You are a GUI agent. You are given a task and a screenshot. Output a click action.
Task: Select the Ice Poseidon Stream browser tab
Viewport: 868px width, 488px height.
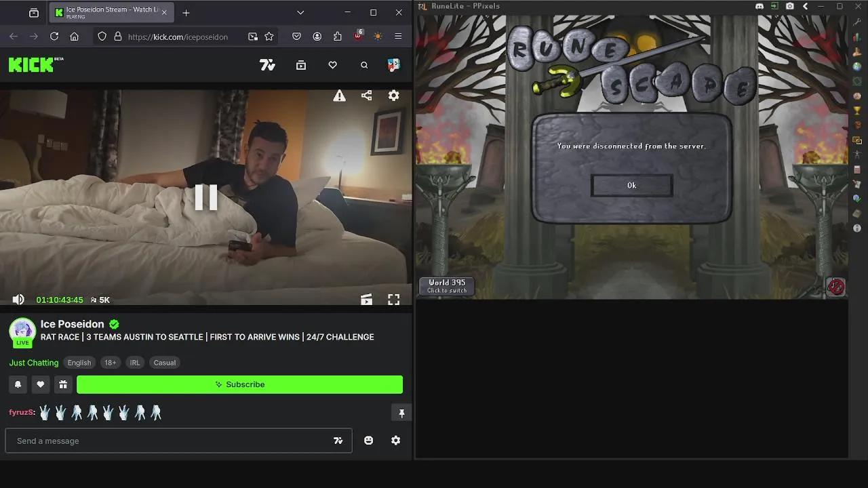tap(108, 13)
